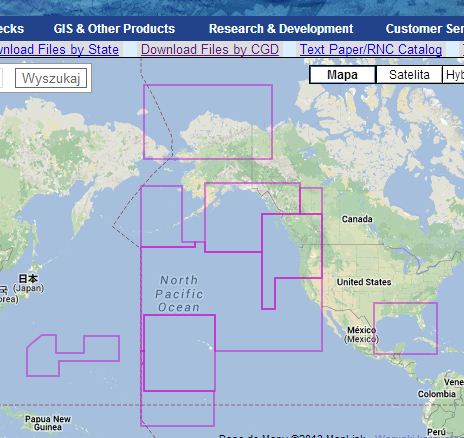Select the Hawaii chart region rectangle
The width and height of the screenshot is (464, 438).
point(179,353)
